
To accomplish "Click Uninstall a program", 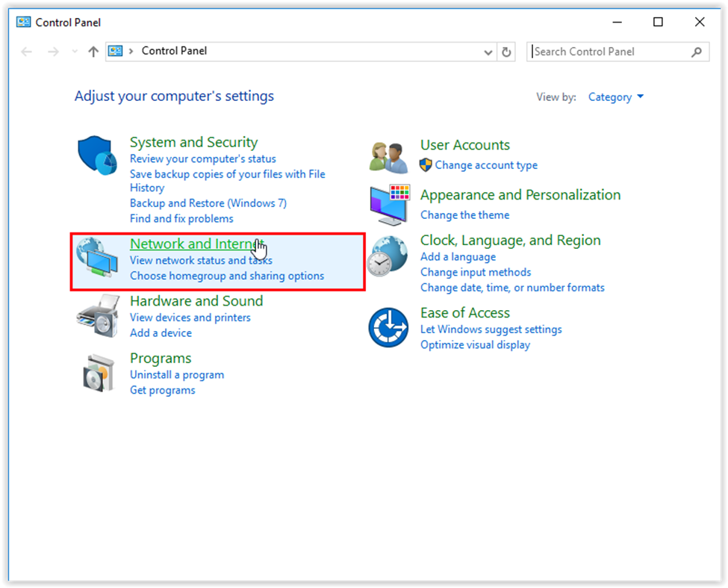I will pyautogui.click(x=177, y=375).
